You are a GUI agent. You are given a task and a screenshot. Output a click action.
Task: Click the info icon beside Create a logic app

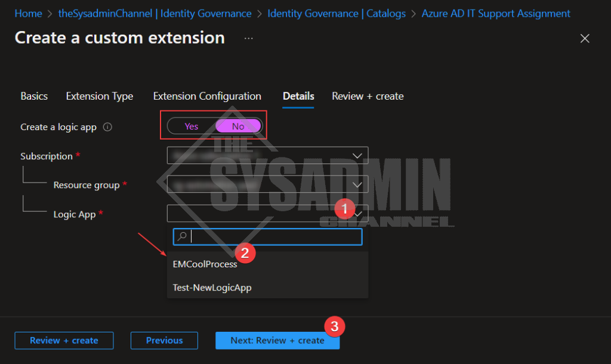point(107,127)
